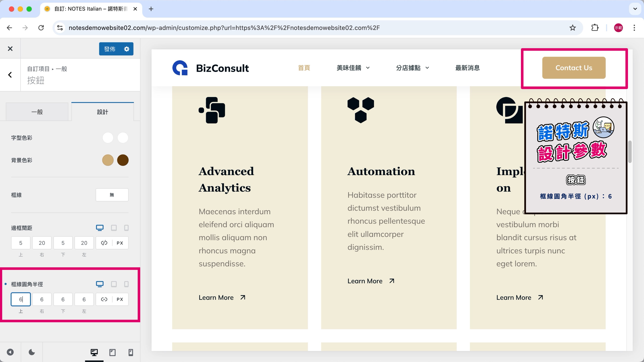The height and width of the screenshot is (362, 644).
Task: Click the publish settings gear icon
Action: click(127, 49)
